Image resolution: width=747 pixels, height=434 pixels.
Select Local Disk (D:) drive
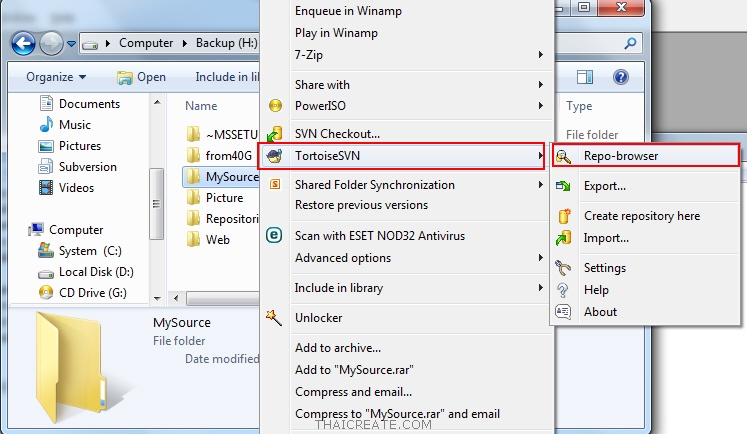tap(86, 272)
